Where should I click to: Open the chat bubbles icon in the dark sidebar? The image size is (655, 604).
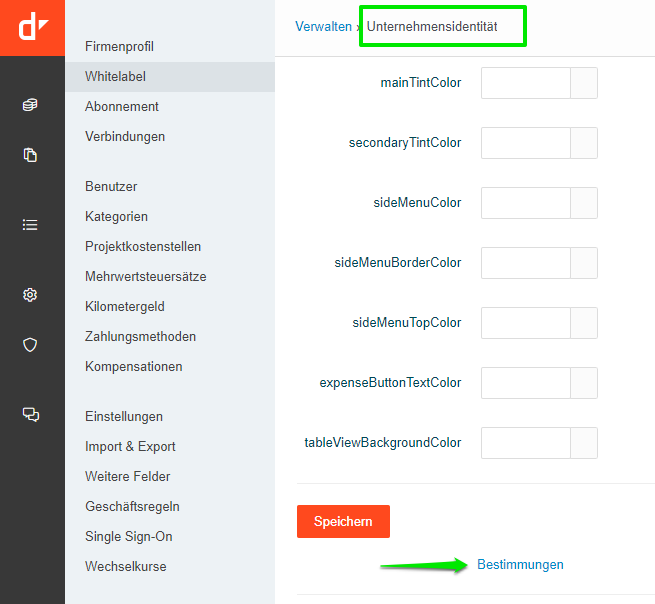point(30,415)
